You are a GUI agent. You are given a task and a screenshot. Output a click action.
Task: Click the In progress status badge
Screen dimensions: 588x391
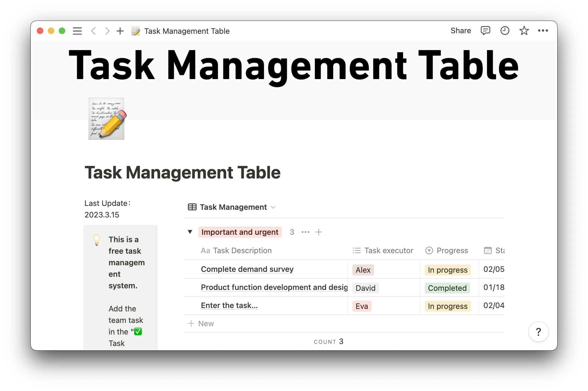click(447, 269)
